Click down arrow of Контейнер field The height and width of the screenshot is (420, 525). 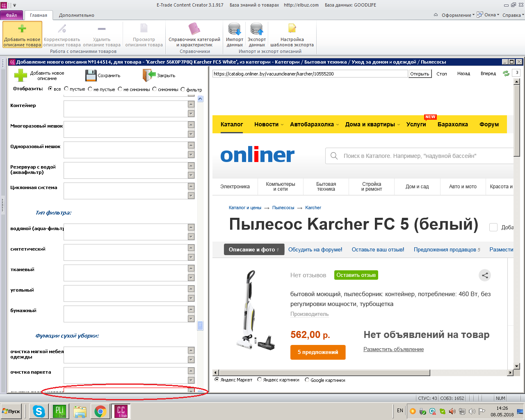coord(191,114)
